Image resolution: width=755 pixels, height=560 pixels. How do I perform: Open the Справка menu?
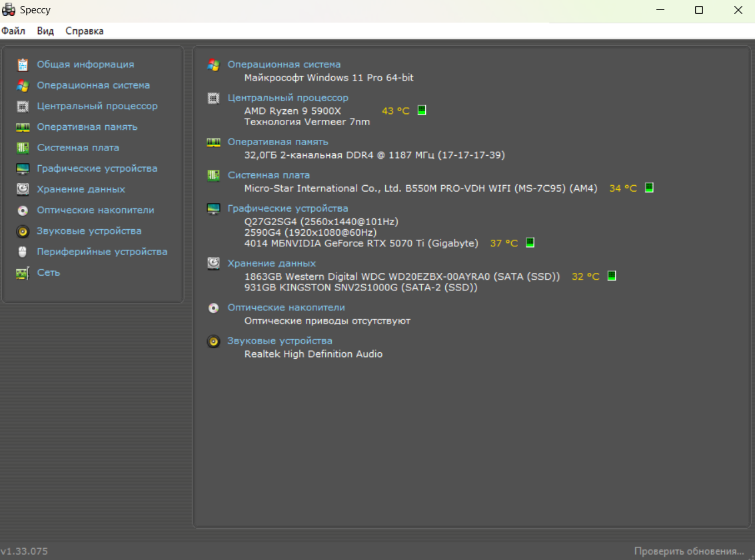[84, 31]
